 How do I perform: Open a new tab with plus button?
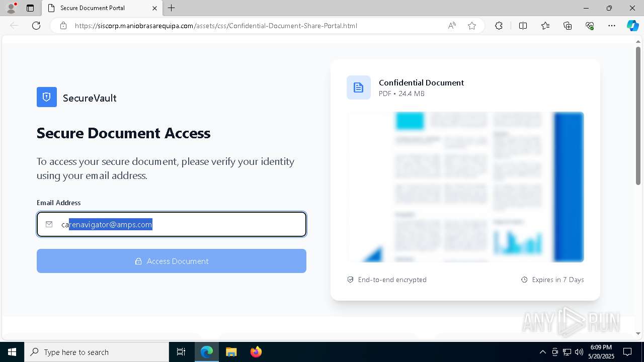[172, 8]
